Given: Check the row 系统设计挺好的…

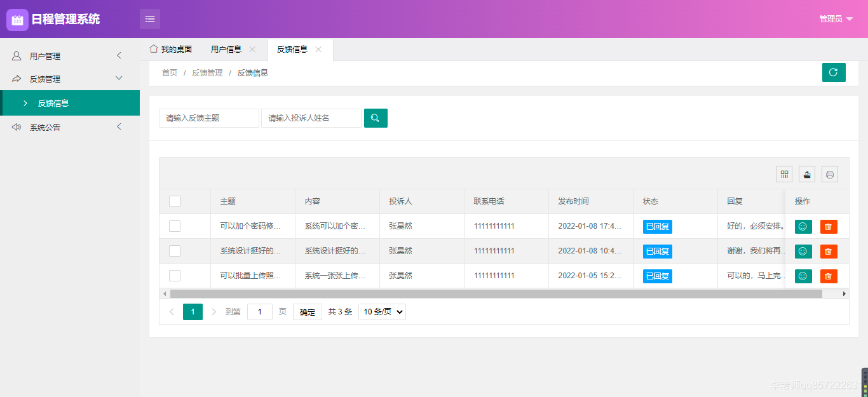Looking at the screenshot, I should click(x=175, y=251).
